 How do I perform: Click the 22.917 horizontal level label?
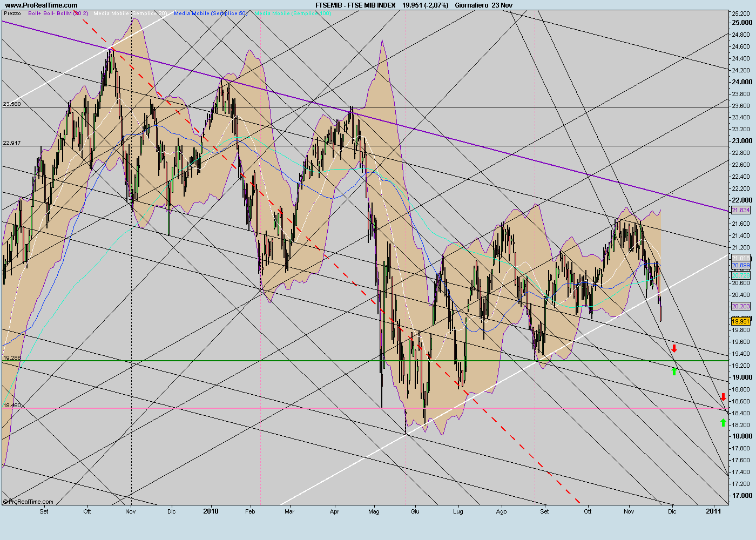point(12,143)
